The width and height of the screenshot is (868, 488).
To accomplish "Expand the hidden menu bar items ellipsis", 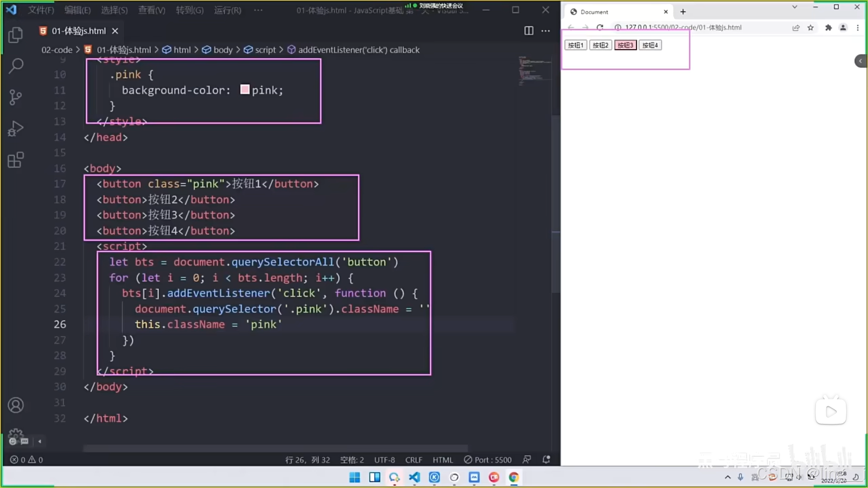I will [258, 10].
